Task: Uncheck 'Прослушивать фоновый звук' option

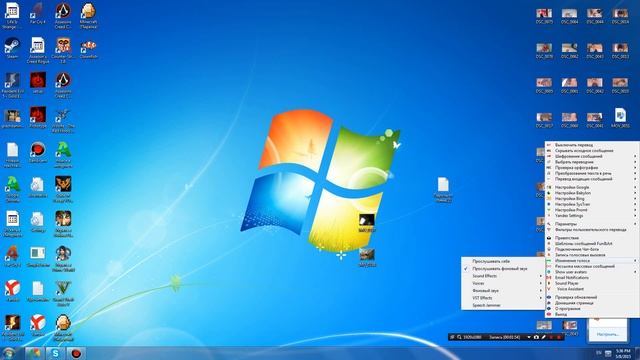Action: (502, 269)
